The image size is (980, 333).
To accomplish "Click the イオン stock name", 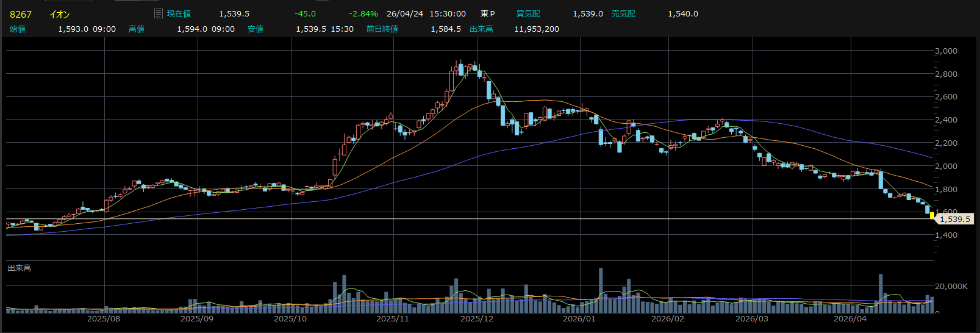I will tap(59, 14).
